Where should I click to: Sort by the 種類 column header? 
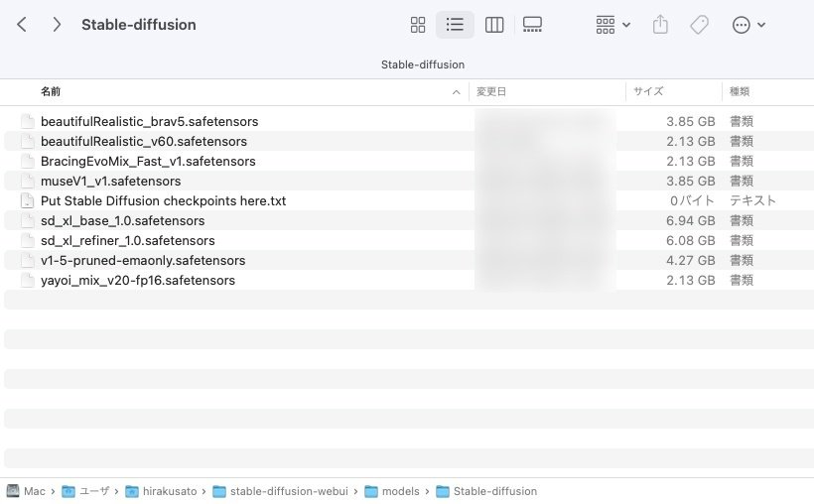(740, 92)
